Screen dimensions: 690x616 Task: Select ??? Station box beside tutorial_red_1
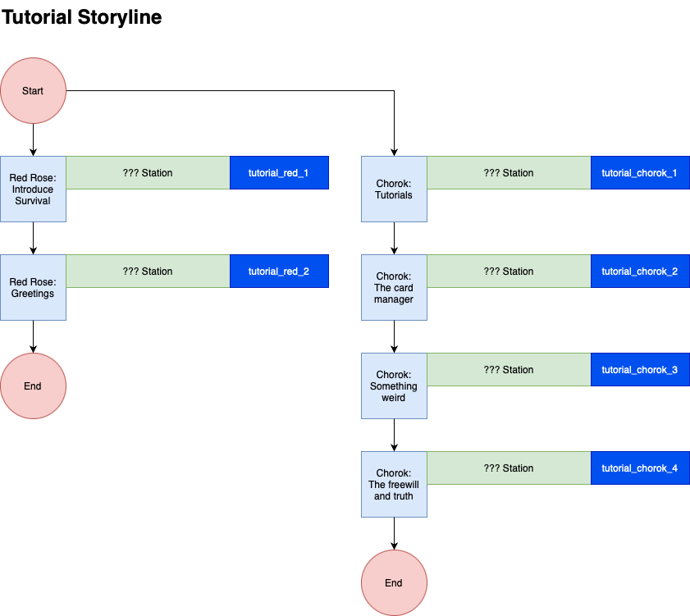pos(148,172)
